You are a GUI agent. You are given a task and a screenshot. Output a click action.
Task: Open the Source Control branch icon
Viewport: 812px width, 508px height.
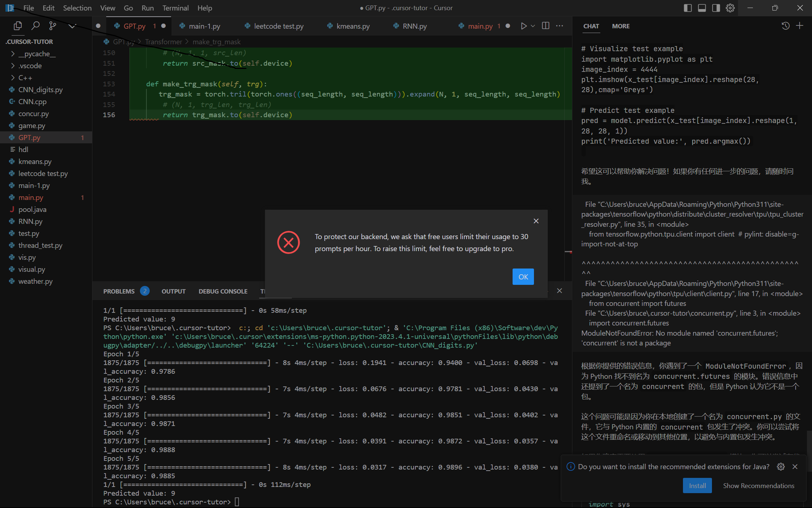[x=53, y=26]
